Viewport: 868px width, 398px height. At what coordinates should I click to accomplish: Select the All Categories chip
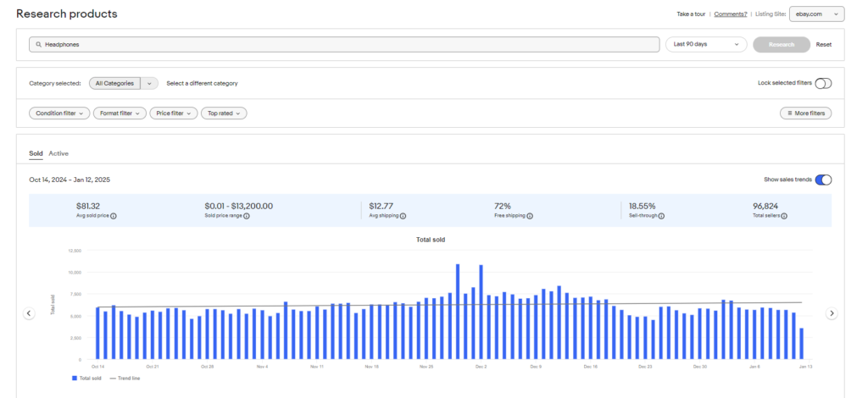click(x=114, y=84)
